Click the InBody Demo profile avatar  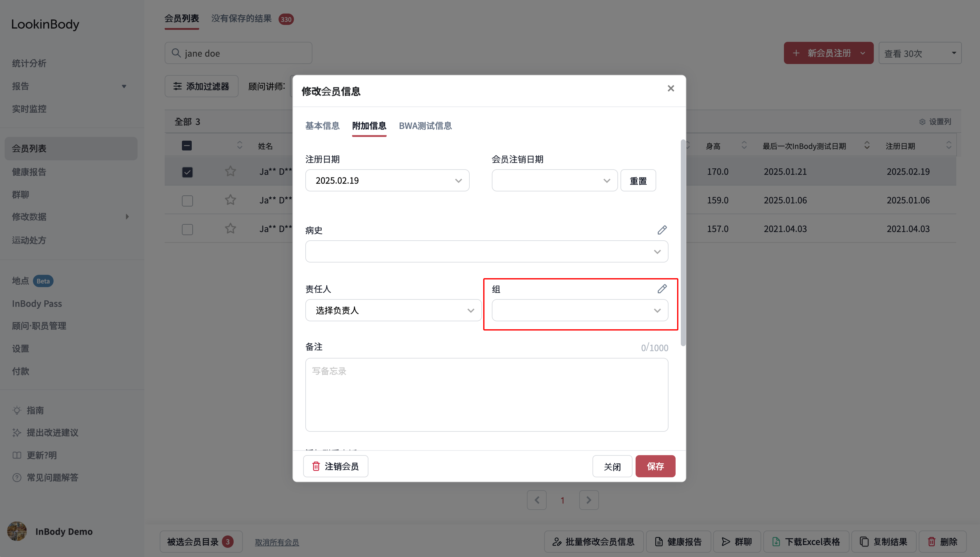tap(17, 531)
